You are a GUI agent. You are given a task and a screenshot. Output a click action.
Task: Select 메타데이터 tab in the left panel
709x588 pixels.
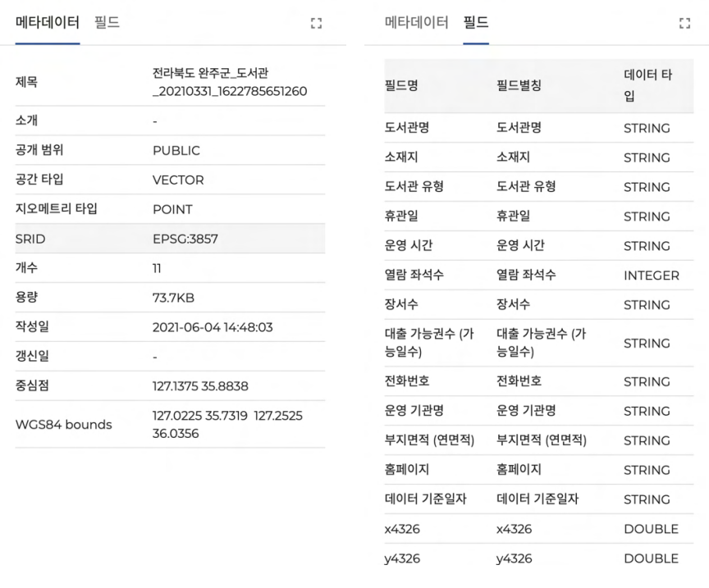point(48,23)
